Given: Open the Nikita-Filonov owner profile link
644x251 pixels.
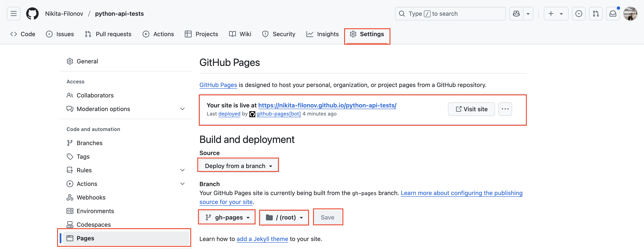Looking at the screenshot, I should [x=64, y=13].
